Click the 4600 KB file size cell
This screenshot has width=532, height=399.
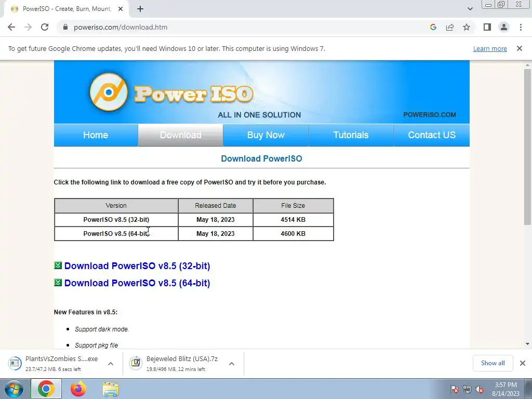pos(293,233)
